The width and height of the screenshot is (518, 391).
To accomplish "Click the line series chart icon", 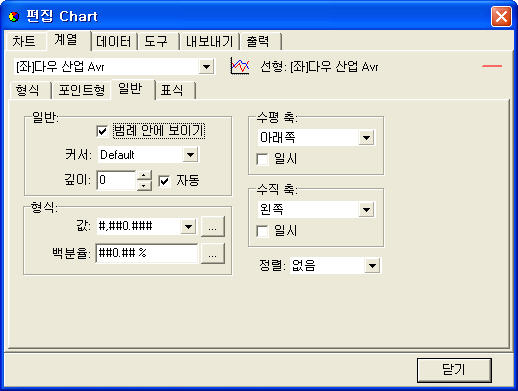I will [x=240, y=66].
